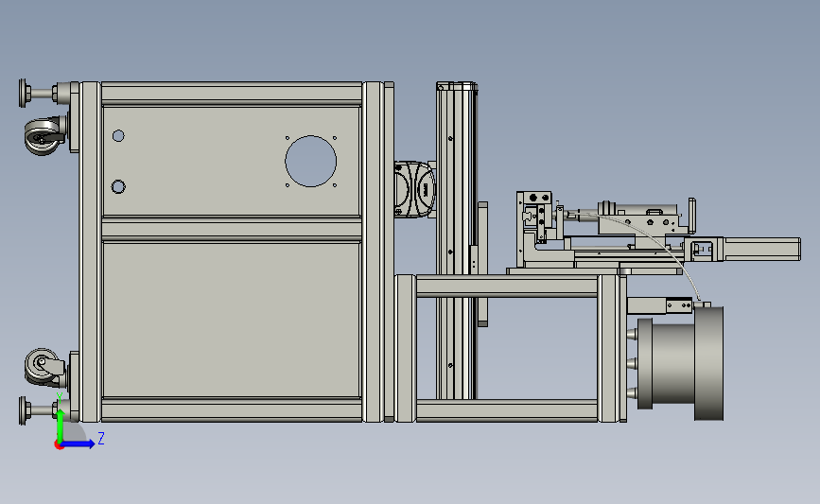The height and width of the screenshot is (504, 820).
Task: Select the large circular cutout in the upper panel
Action: pos(310,161)
